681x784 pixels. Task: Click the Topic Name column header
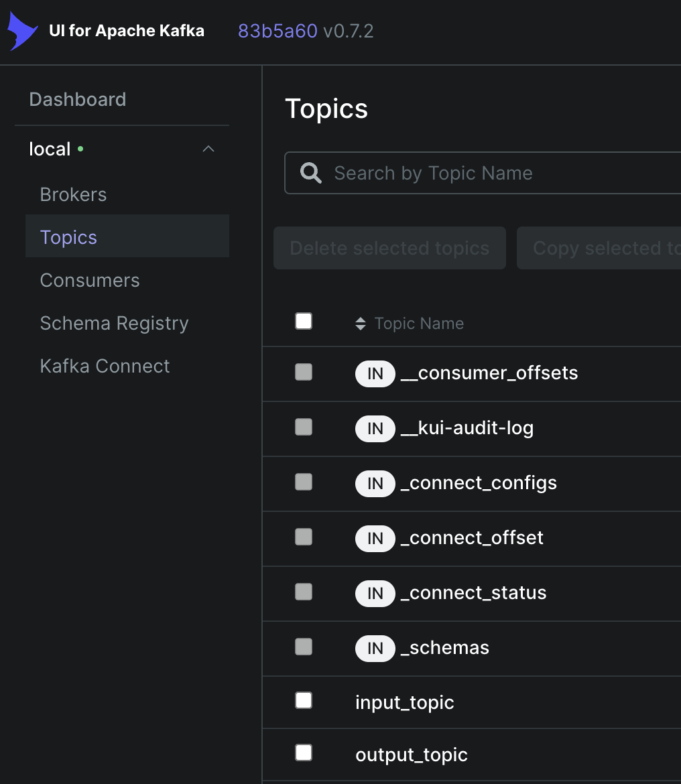click(x=419, y=324)
